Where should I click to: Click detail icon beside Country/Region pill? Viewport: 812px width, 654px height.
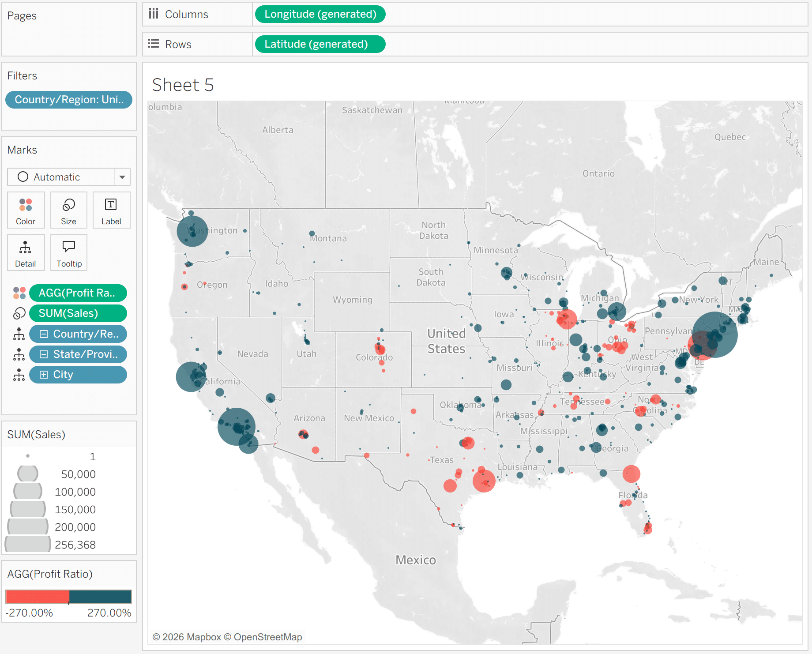pyautogui.click(x=19, y=334)
